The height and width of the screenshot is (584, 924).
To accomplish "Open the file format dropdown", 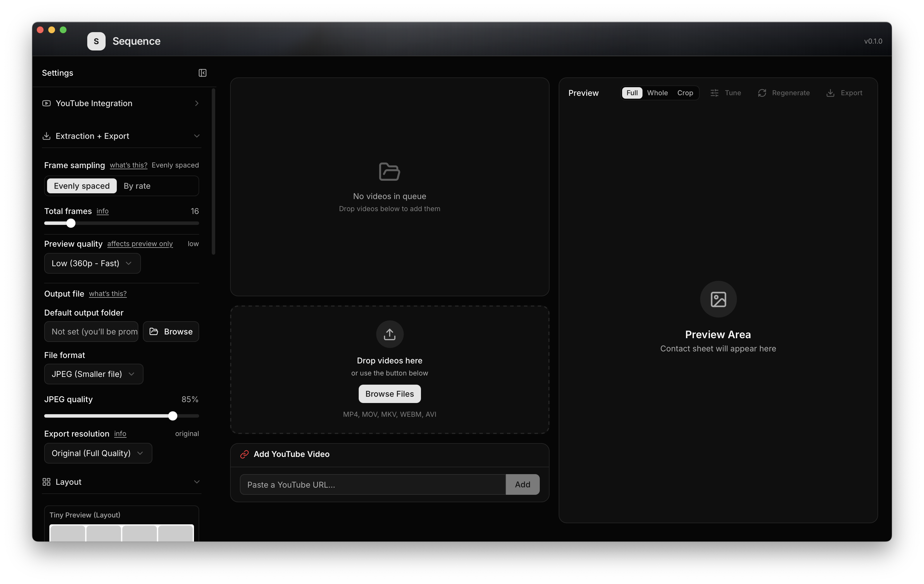I will 93,374.
